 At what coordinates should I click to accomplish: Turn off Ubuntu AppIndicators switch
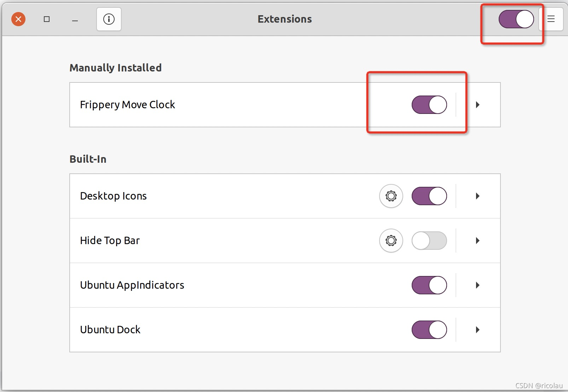pyautogui.click(x=429, y=285)
